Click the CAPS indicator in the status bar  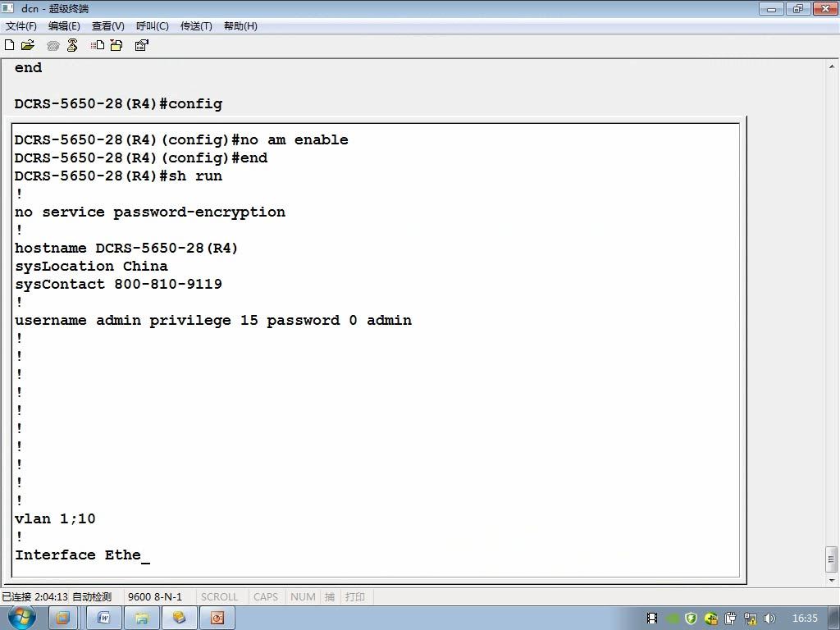pyautogui.click(x=266, y=596)
